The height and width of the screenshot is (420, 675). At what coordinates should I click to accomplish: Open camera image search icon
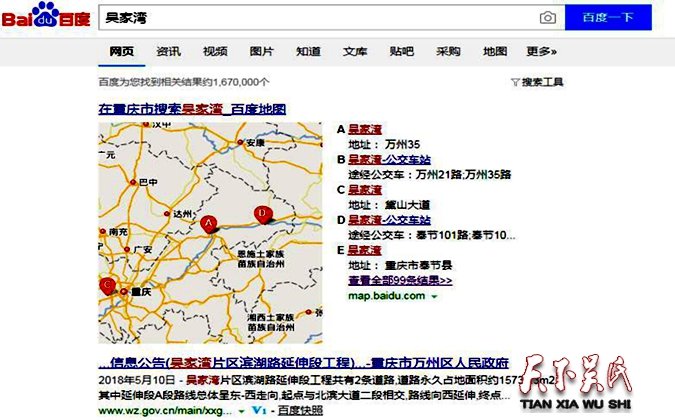[547, 18]
